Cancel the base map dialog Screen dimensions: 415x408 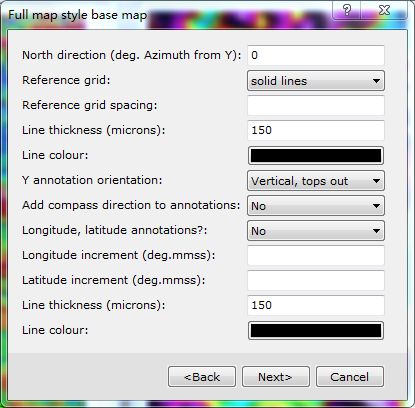point(350,377)
